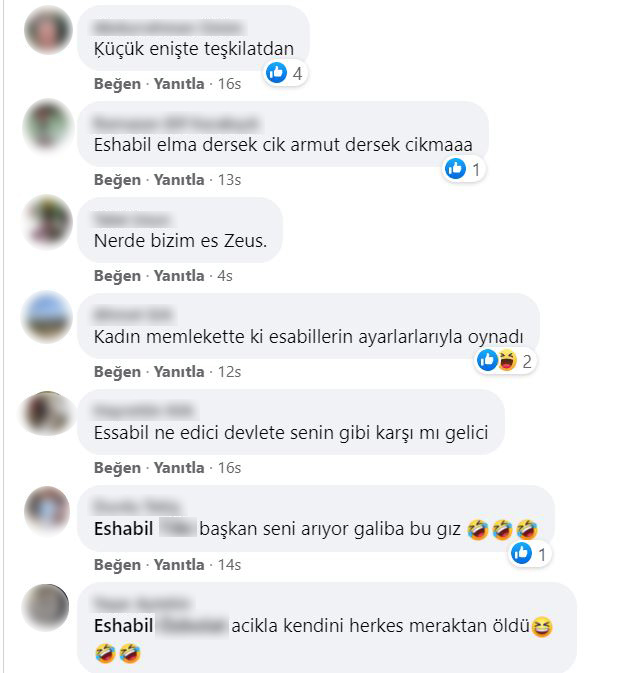Click the thumbs-up reaction on Eshabil elma comment
The width and height of the screenshot is (632, 673).
point(455,168)
